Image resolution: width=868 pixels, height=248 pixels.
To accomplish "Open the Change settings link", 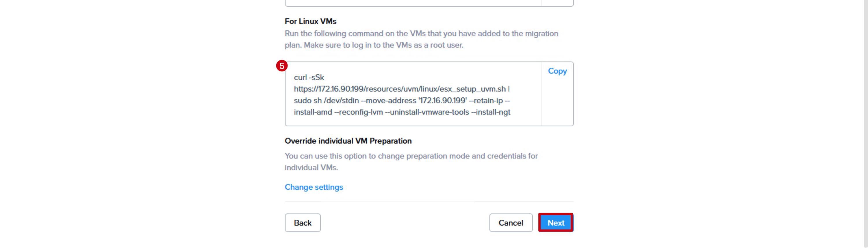I will pyautogui.click(x=314, y=187).
